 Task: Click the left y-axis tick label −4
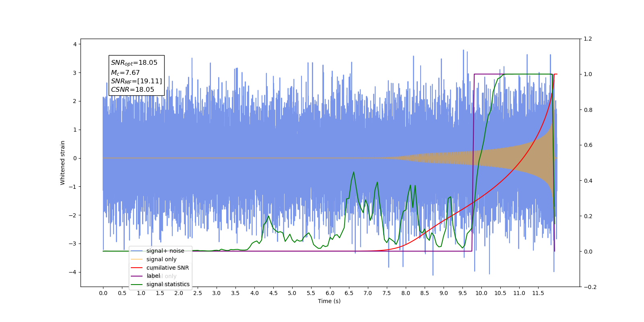point(72,272)
